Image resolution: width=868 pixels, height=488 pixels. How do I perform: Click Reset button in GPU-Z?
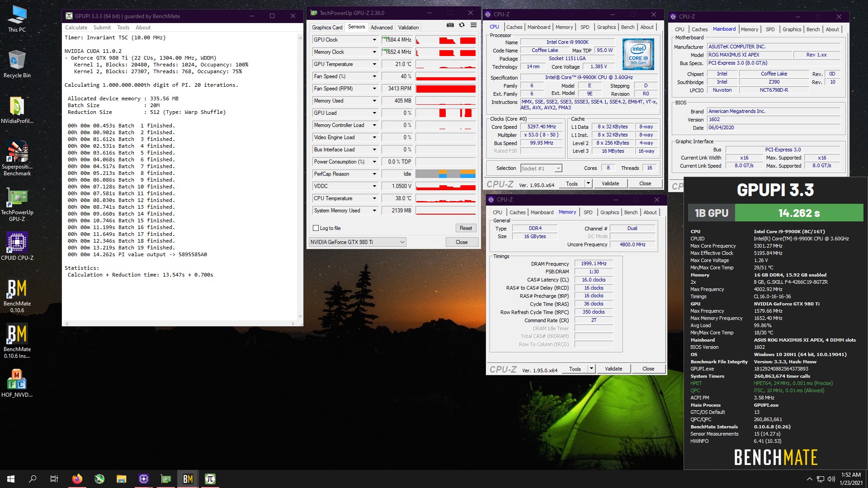pyautogui.click(x=466, y=228)
